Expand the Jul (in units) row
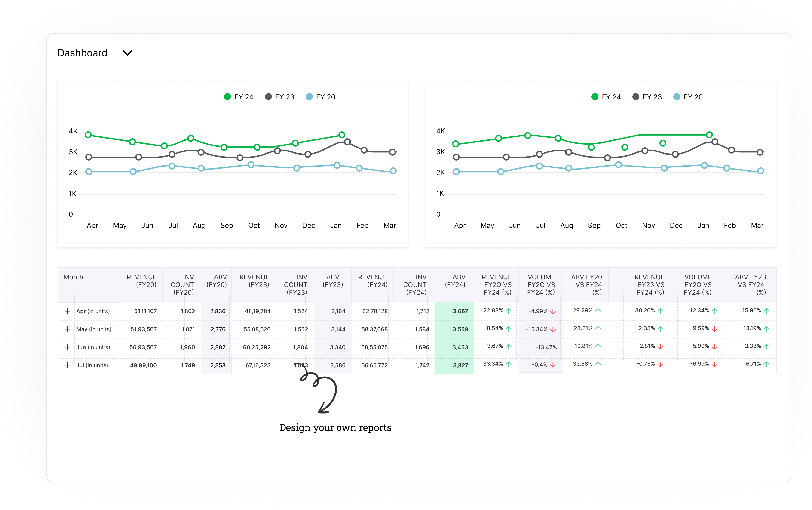Viewport: 812px width, 510px height. click(68, 365)
